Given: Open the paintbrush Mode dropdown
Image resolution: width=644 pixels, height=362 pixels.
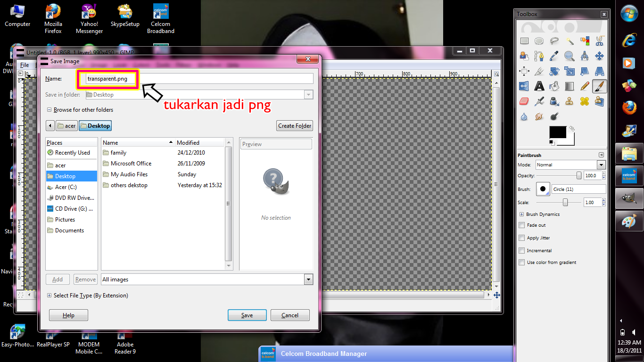Looking at the screenshot, I should click(x=601, y=165).
